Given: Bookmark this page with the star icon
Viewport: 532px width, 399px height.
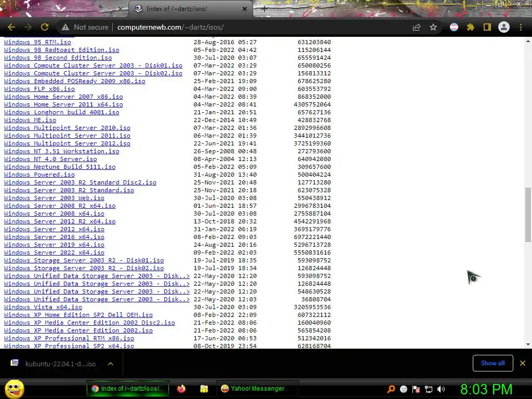Looking at the screenshot, I should (433, 27).
